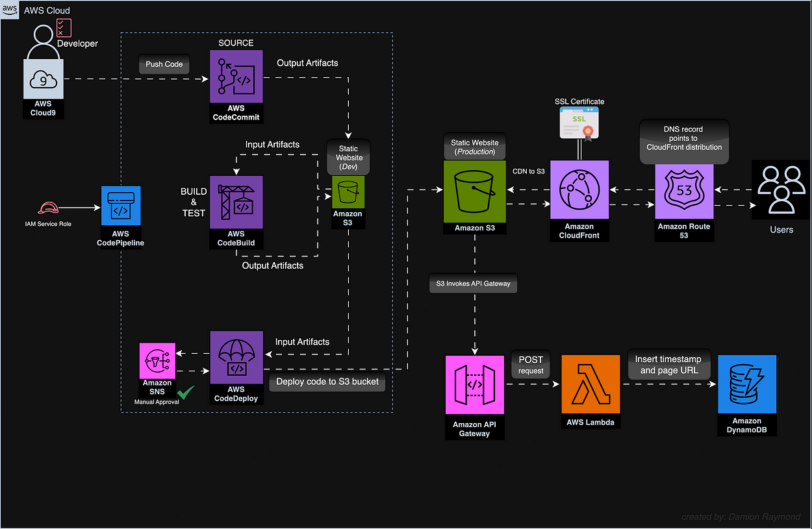Collapse the BUILD & TEST section
The height and width of the screenshot is (529, 812).
(x=194, y=202)
